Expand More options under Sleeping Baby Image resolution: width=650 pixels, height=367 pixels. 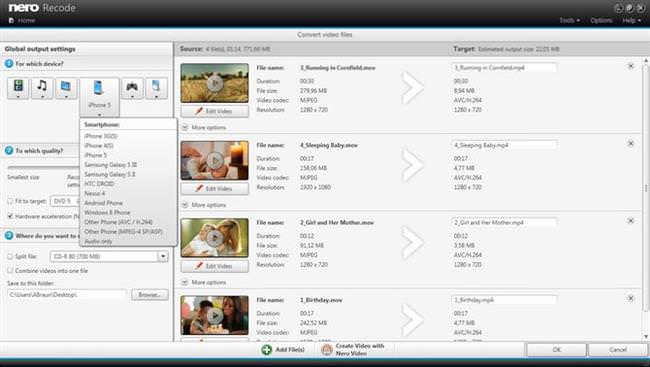point(204,205)
